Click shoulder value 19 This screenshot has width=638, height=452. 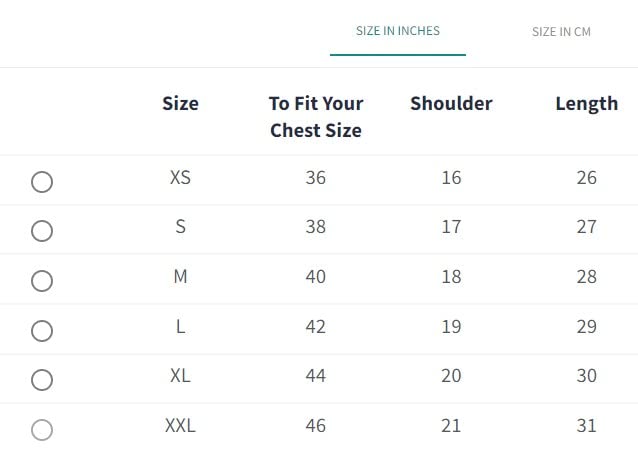(451, 326)
